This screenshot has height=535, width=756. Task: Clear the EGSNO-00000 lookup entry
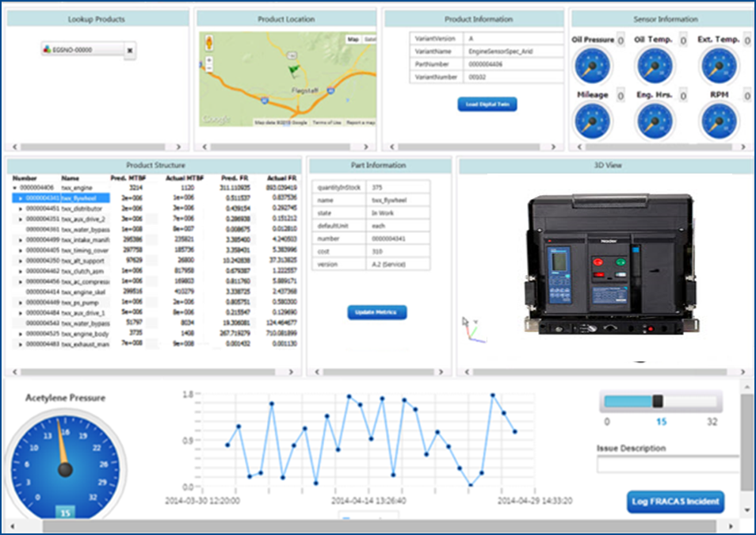[x=130, y=50]
